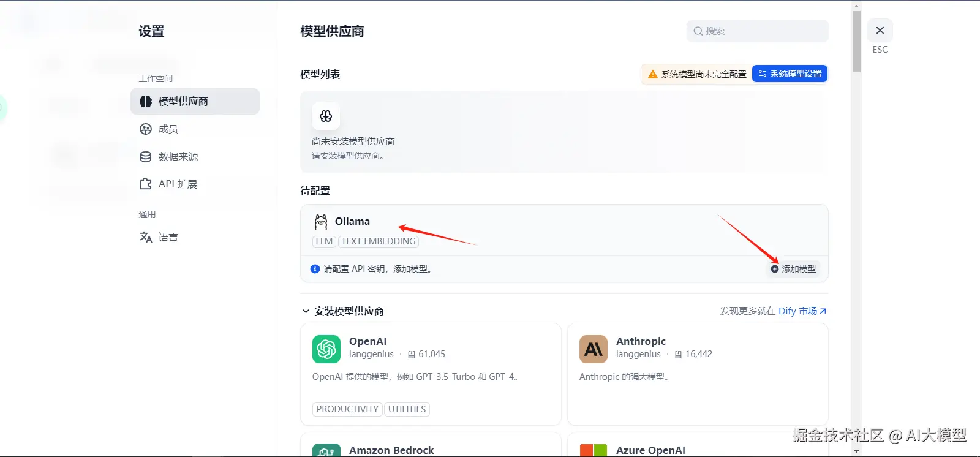Click the 请配置 API 密钥 notice text
Viewport: 980px width, 457px height.
pos(379,269)
